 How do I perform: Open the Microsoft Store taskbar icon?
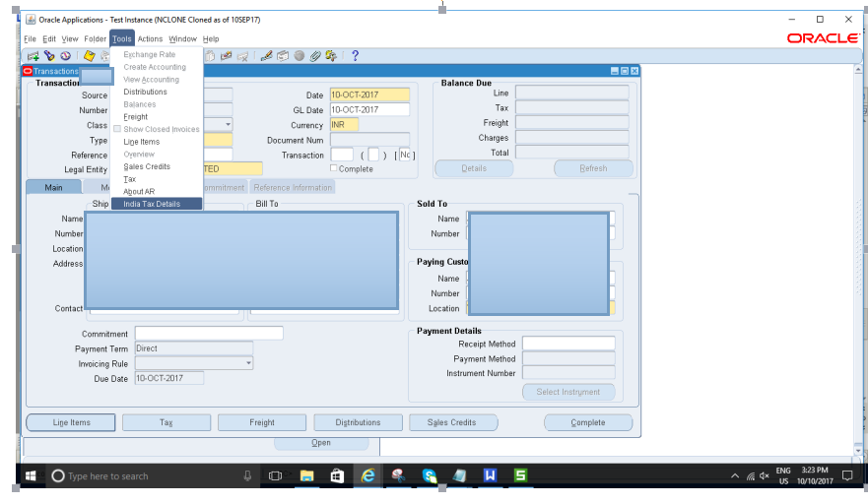coord(337,475)
